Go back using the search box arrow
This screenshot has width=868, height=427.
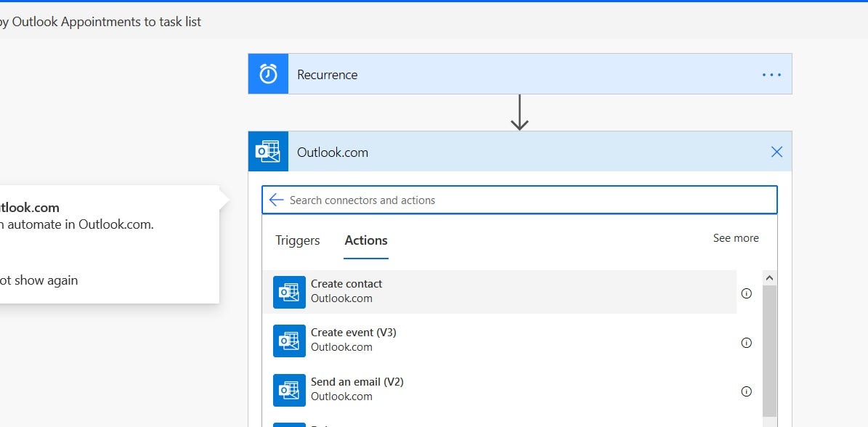276,200
